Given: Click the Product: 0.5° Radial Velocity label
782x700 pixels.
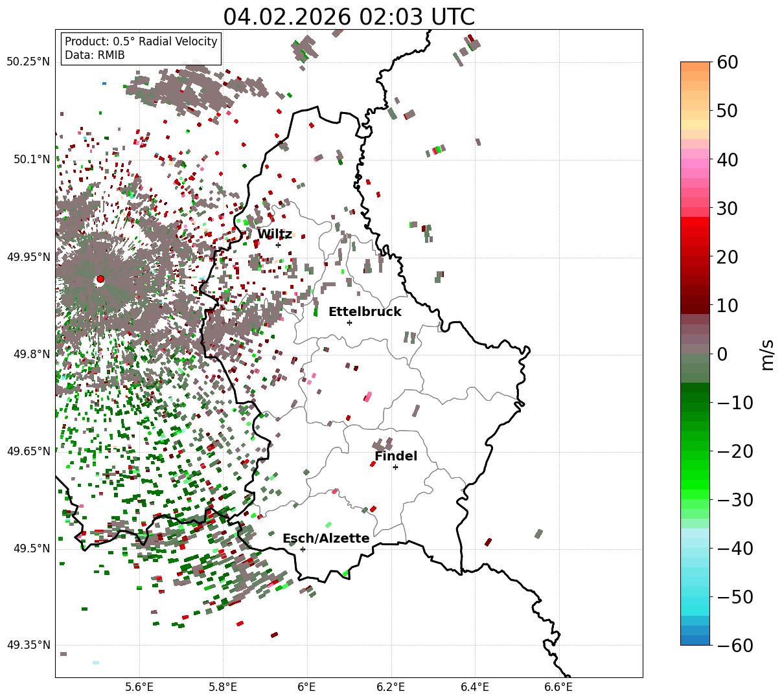Looking at the screenshot, I should pyautogui.click(x=141, y=42).
